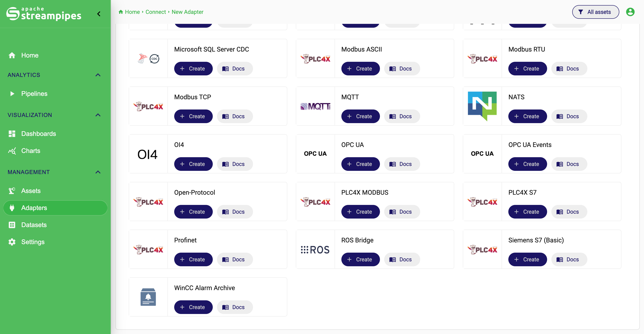Open the All assets filter
Screen dimensions: 644x334
pyautogui.click(x=595, y=12)
